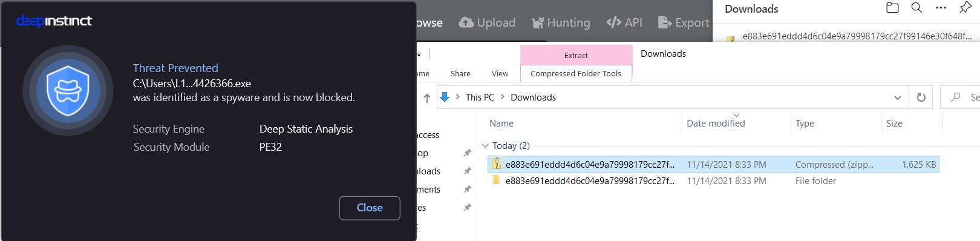Refresh the Downloads folder view
Viewport: 980px width, 241px height.
tap(921, 97)
